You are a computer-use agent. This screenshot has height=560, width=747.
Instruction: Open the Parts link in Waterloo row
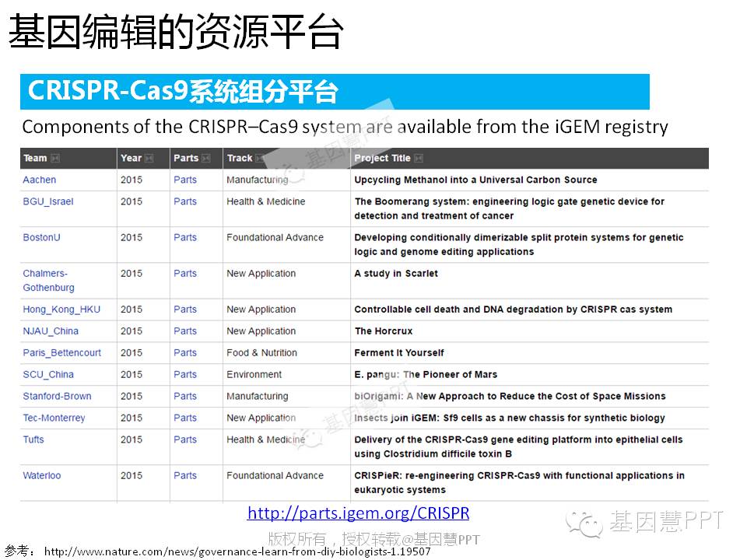pos(185,476)
